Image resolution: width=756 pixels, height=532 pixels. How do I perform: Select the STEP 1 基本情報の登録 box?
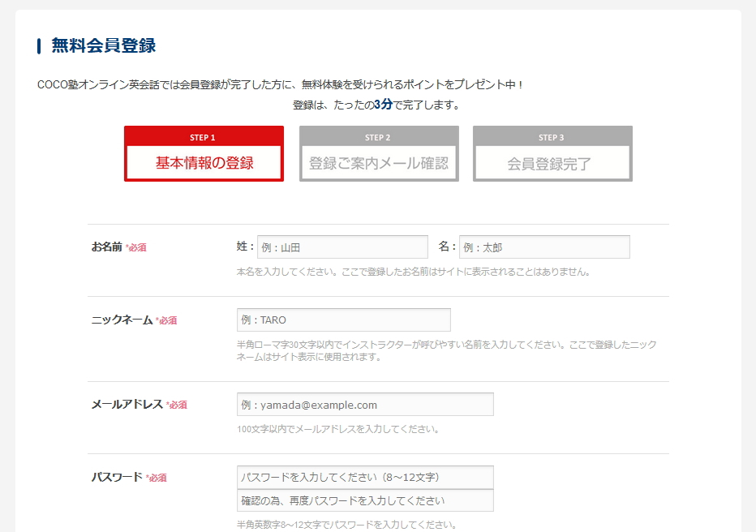point(204,154)
